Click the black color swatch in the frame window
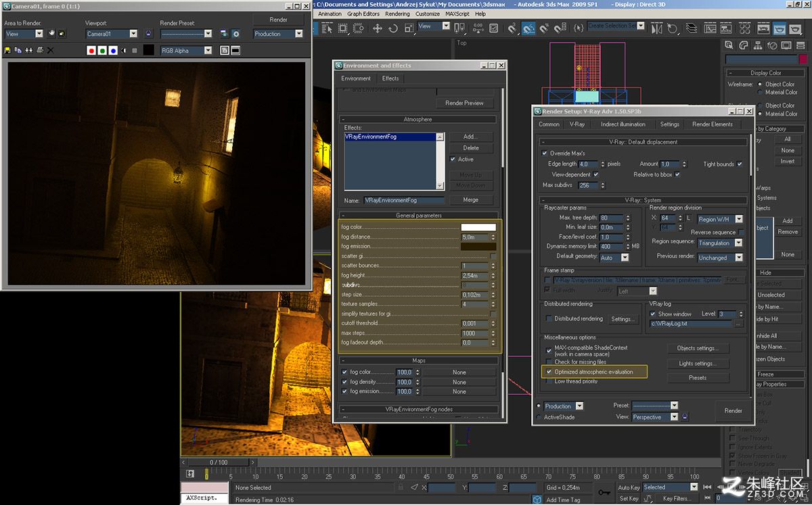This screenshot has width=812, height=505. point(148,50)
